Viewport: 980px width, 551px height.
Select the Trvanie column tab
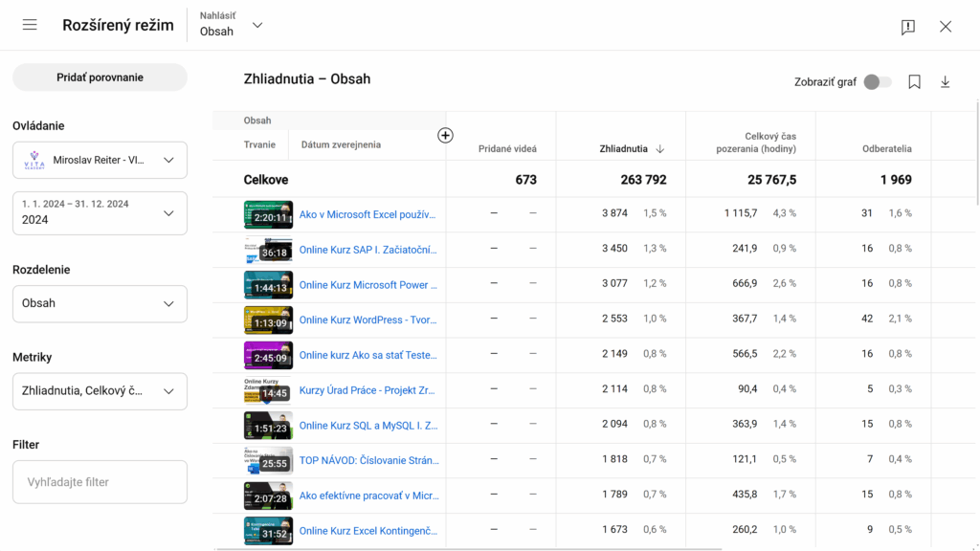click(x=259, y=144)
